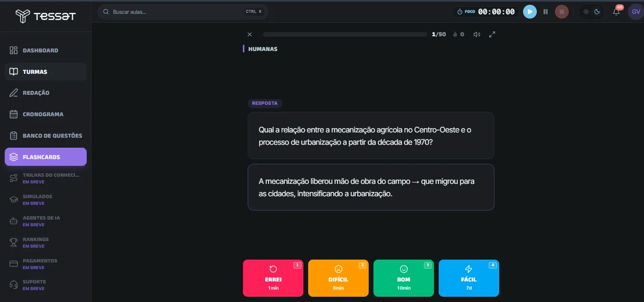Open notifications bell icon
The height and width of the screenshot is (302, 644).
[x=616, y=11]
